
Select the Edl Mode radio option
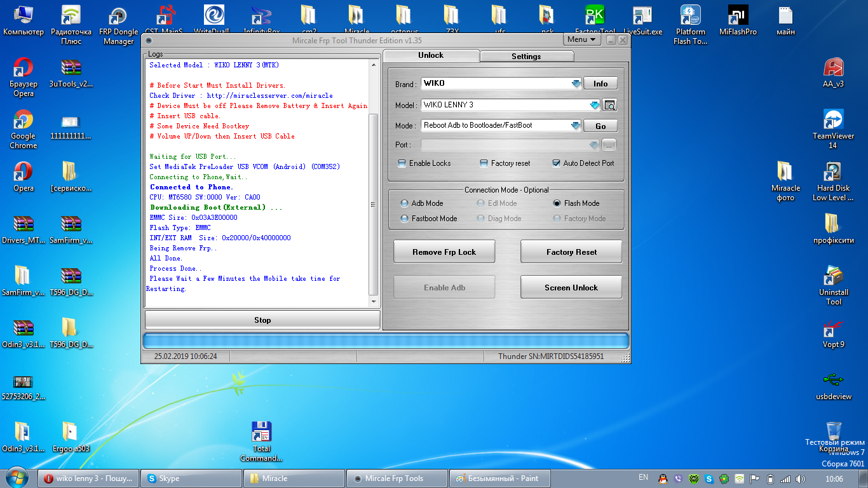[x=482, y=203]
